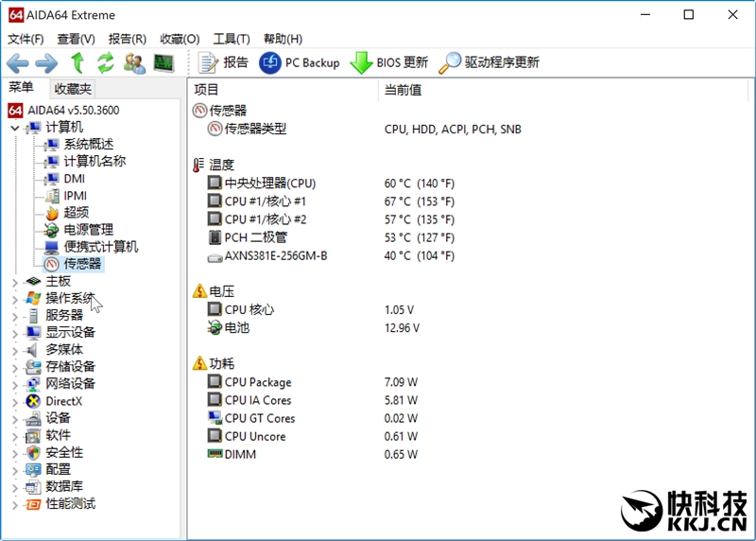Select the CPU IA Cores row
This screenshot has width=756, height=541.
click(313, 400)
